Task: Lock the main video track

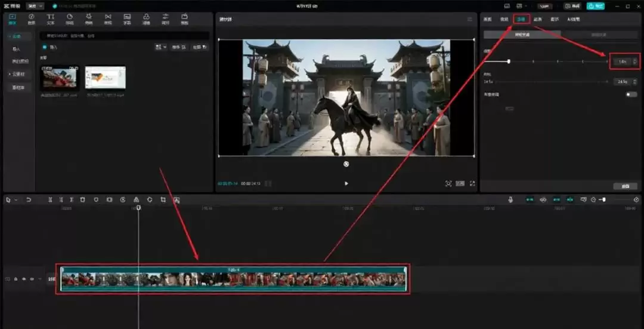Action: (x=16, y=279)
